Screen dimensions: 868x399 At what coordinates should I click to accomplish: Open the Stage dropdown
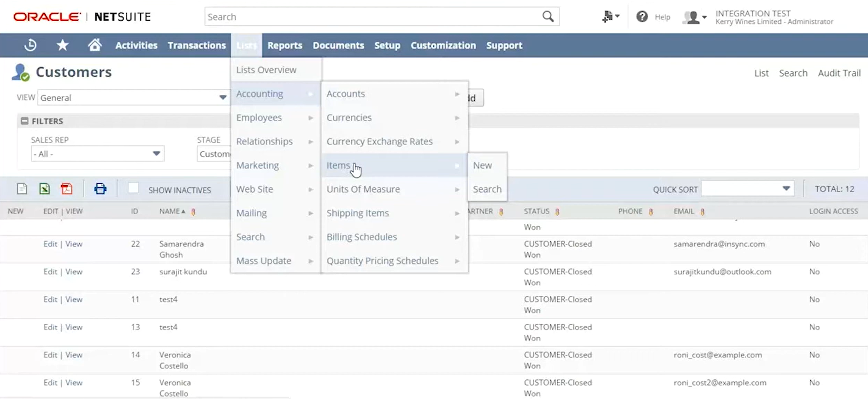[x=214, y=154]
